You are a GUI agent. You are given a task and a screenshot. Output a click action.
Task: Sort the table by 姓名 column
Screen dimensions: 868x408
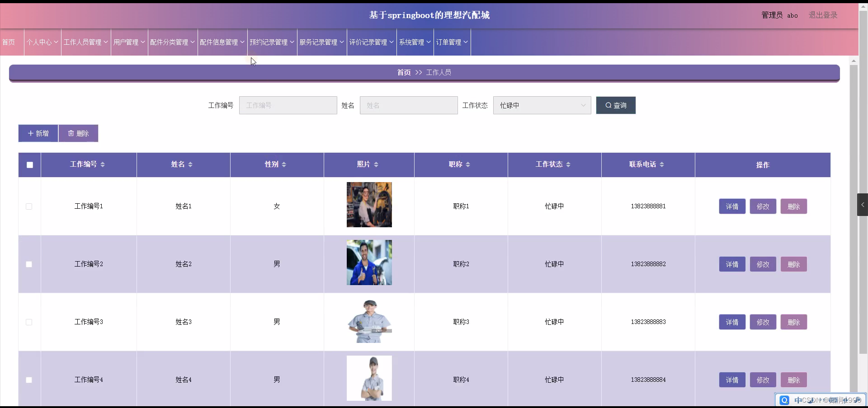pyautogui.click(x=191, y=164)
